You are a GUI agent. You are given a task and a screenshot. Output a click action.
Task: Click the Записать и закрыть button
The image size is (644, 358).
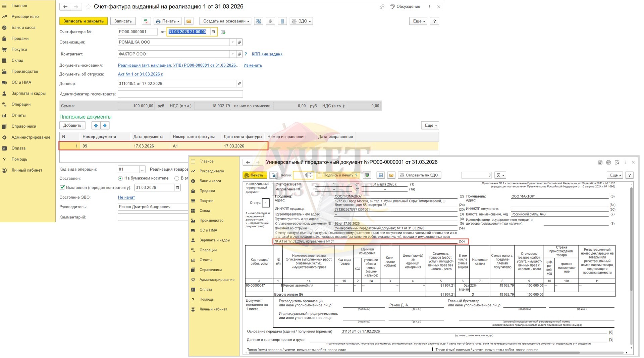click(84, 21)
